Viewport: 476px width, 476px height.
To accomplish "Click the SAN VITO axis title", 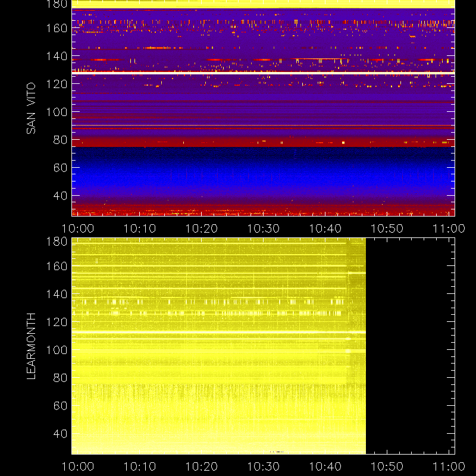I will click(31, 108).
